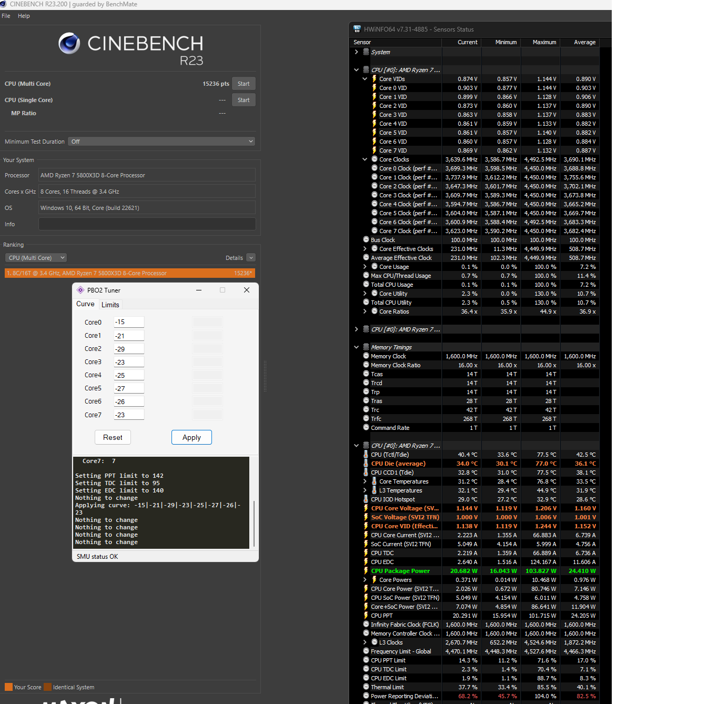Switch to the Limits tab in PBO2 Tuner
This screenshot has height=704, width=728.
110,305
